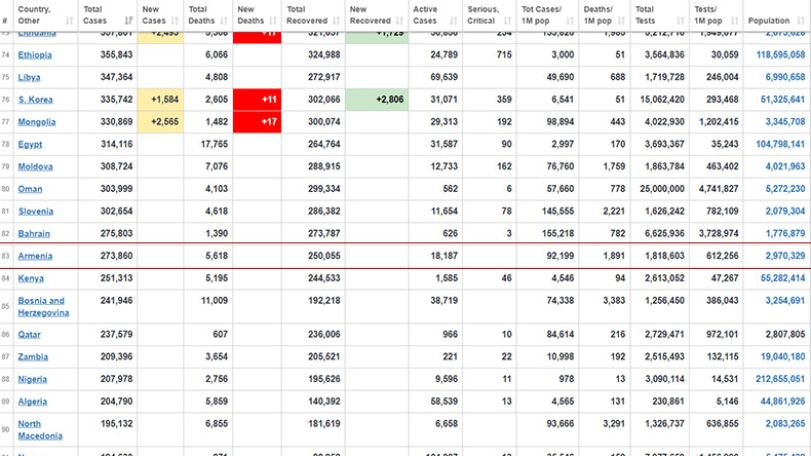
Task: Sort by Country, Other column arrows
Action: pyautogui.click(x=69, y=21)
